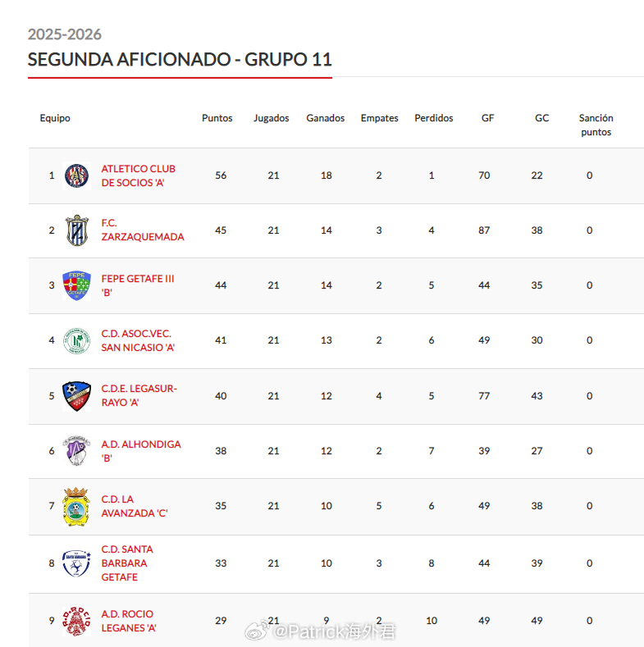Image resolution: width=644 pixels, height=647 pixels.
Task: Follow the C.D. LA AVANZADA 'C' link
Action: [x=135, y=506]
